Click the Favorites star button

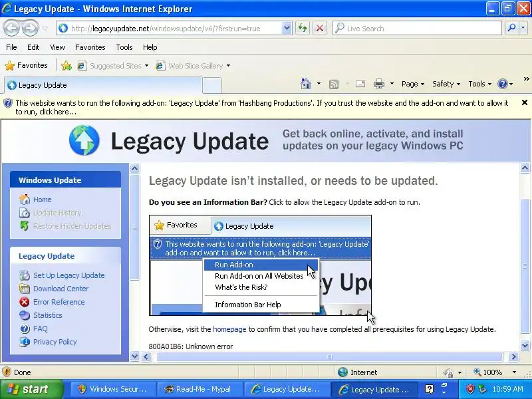27,65
